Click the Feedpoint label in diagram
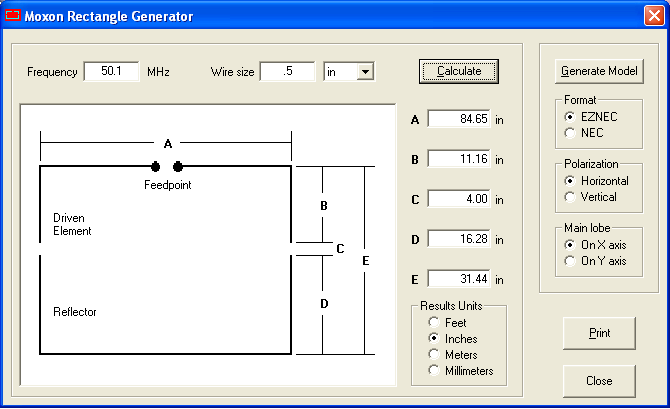The width and height of the screenshot is (670, 409). (168, 185)
